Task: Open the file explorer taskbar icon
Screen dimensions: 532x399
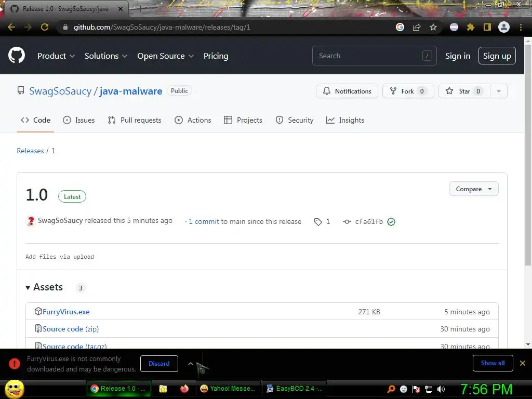Action: [163, 389]
